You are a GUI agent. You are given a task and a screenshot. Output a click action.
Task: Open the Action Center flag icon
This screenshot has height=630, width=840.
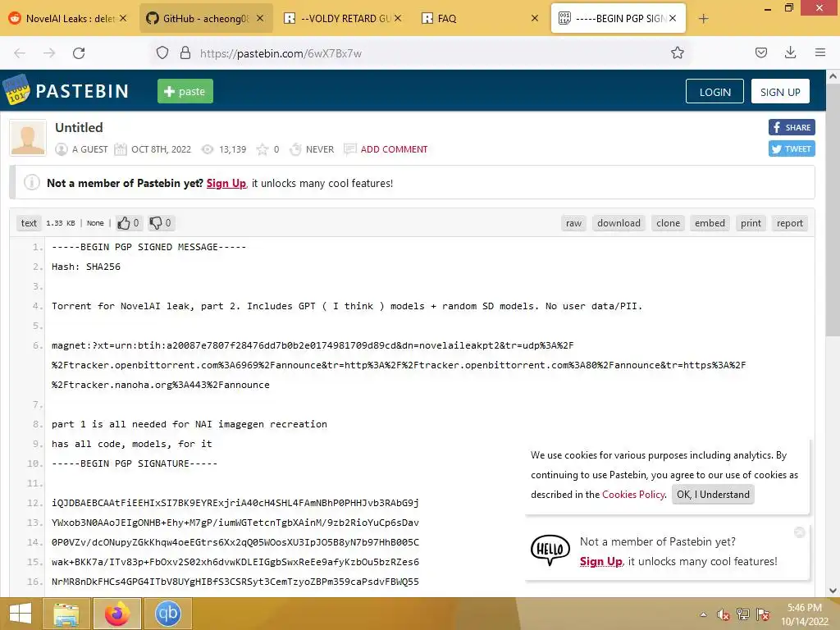tap(763, 614)
